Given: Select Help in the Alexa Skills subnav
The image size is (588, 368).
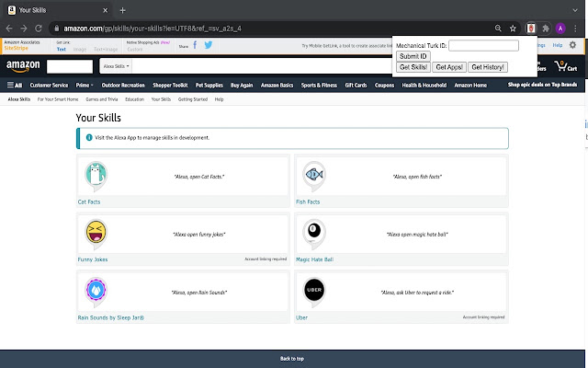Looking at the screenshot, I should pyautogui.click(x=219, y=99).
